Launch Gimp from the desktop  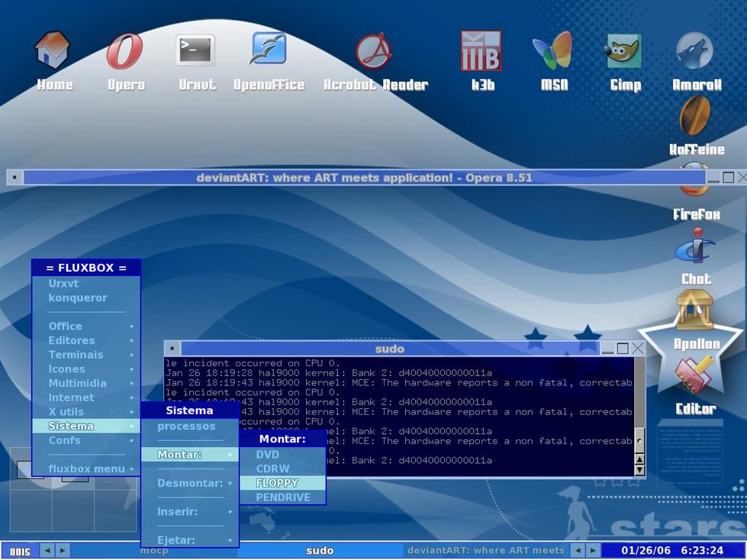[624, 51]
